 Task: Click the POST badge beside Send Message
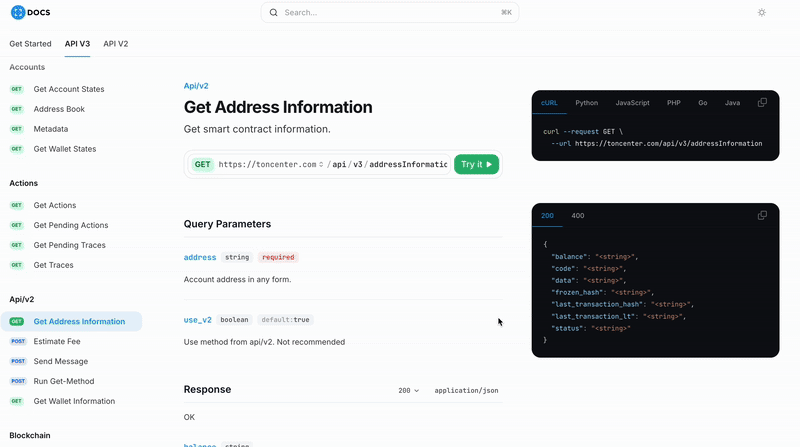click(x=18, y=361)
